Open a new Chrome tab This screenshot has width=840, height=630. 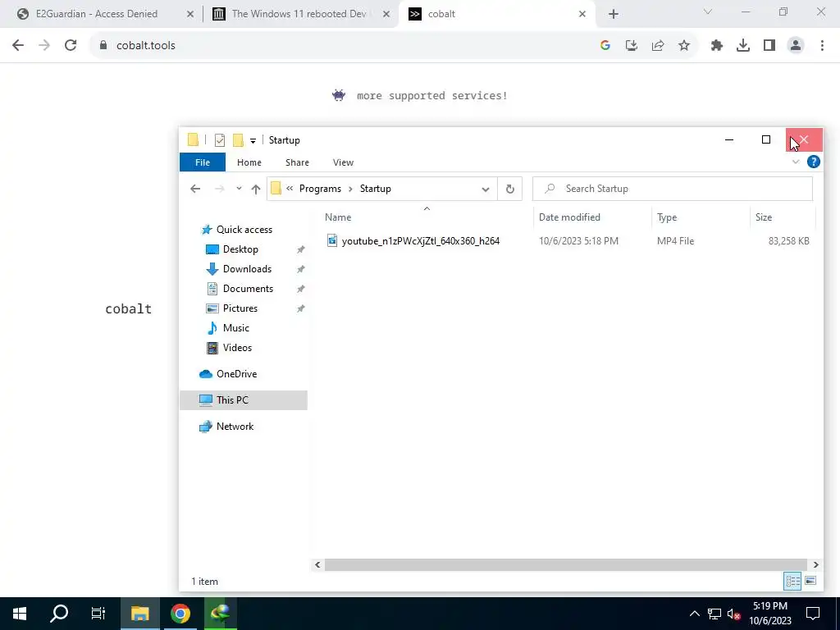pyautogui.click(x=614, y=14)
